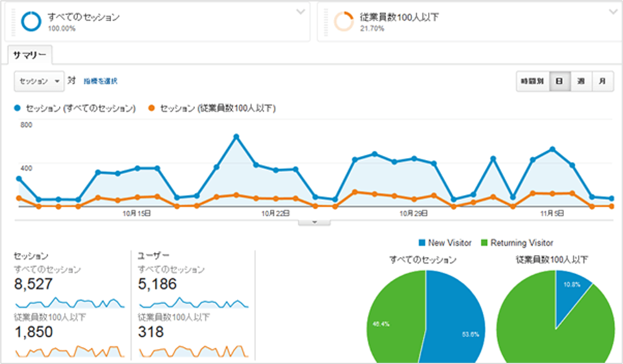Viewport: 623px width, 364px height.
Task: Click the セッション scorecard heading
Action: pos(31,256)
